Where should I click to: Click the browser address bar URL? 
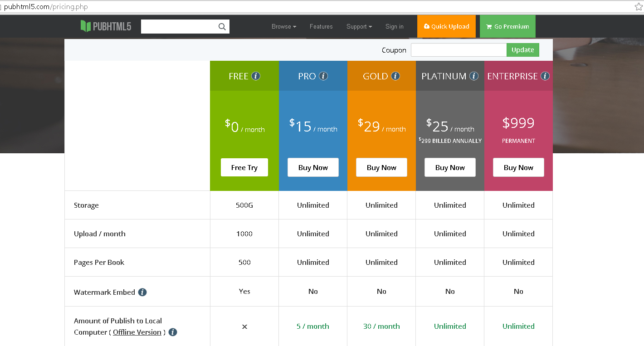pos(46,7)
